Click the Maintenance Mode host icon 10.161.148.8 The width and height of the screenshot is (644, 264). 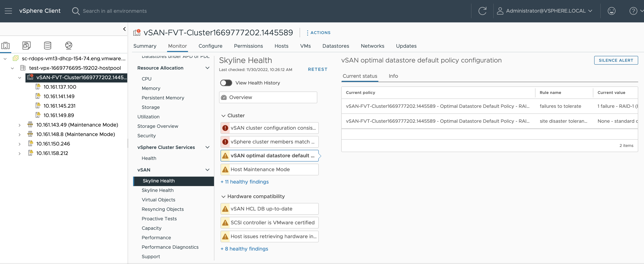(x=30, y=134)
